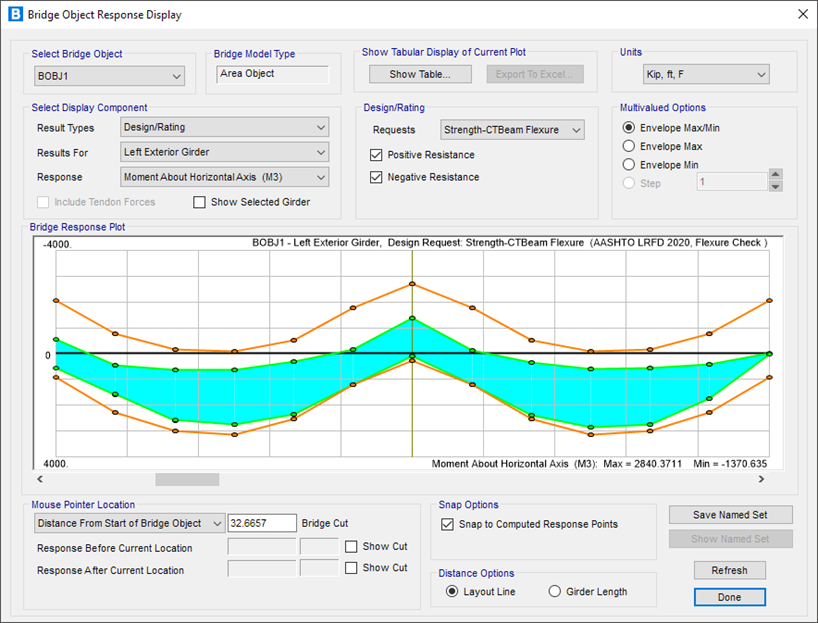Click the plot's horizontal scrollbar thumb
The height and width of the screenshot is (623, 818).
click(x=186, y=480)
